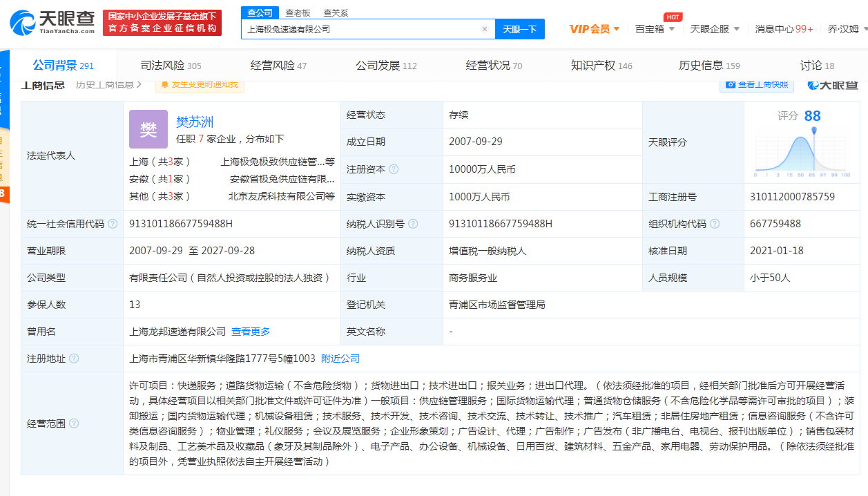This screenshot has height=496, width=868.
Task: Switch to the 查关系 search tab
Action: coord(336,12)
